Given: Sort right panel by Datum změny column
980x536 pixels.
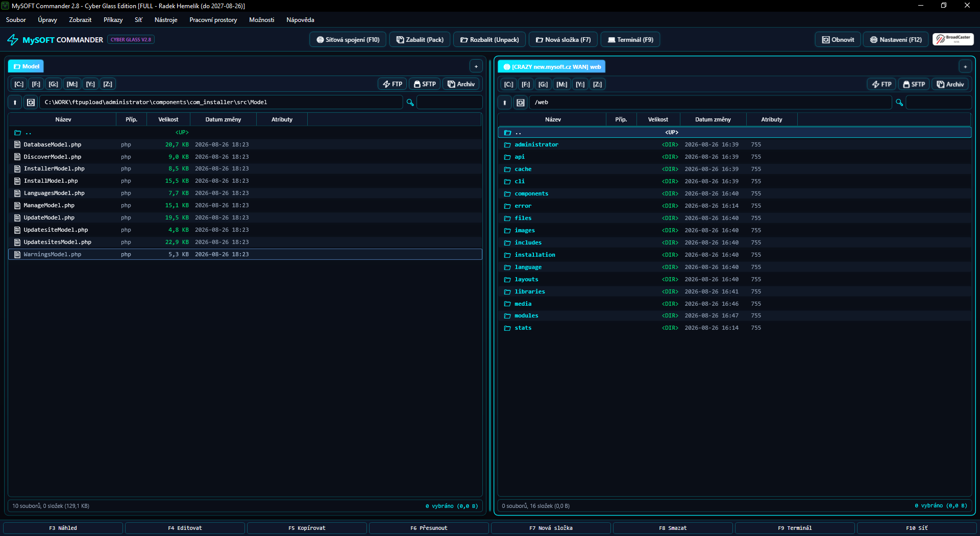Looking at the screenshot, I should click(713, 119).
